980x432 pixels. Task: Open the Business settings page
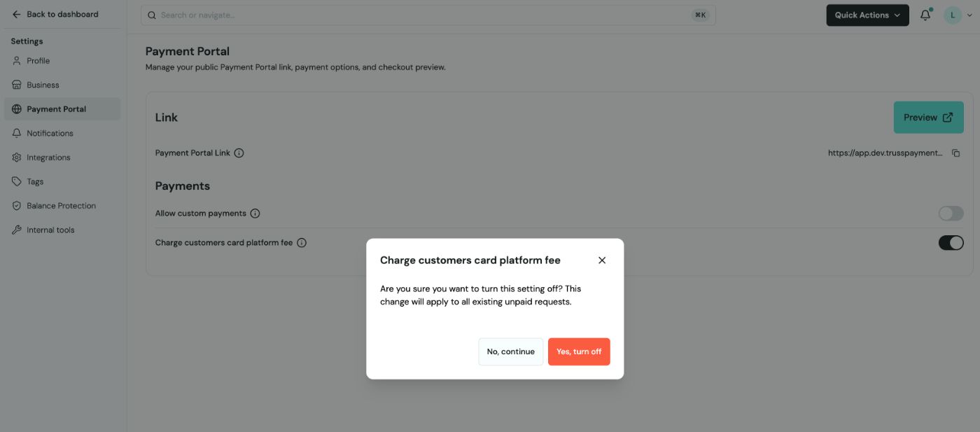pyautogui.click(x=62, y=85)
